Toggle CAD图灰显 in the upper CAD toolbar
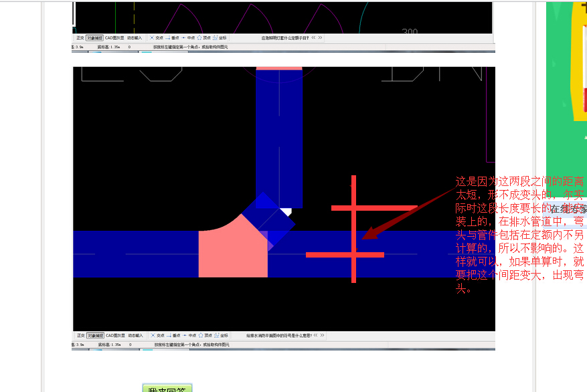Image resolution: width=587 pixels, height=392 pixels. tap(114, 37)
